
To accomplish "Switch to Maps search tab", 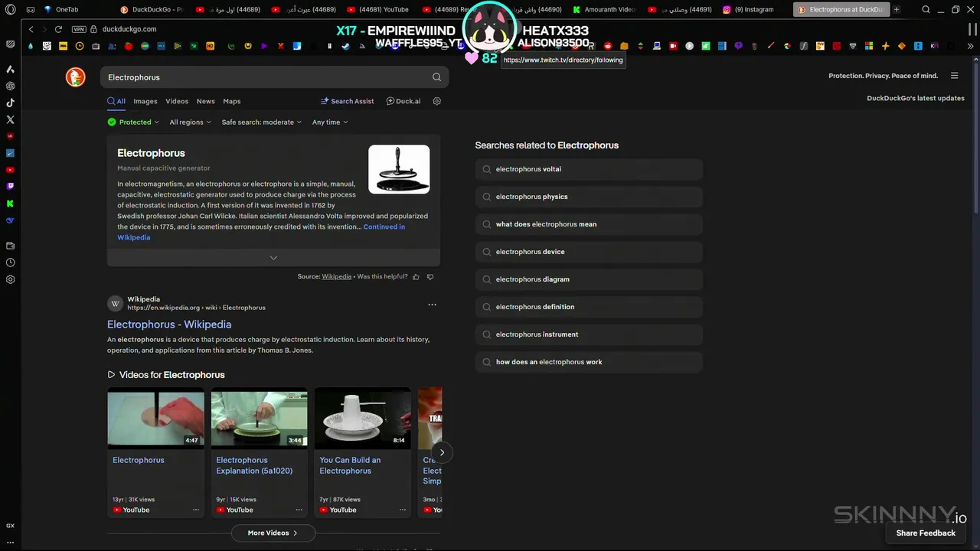I will (232, 101).
